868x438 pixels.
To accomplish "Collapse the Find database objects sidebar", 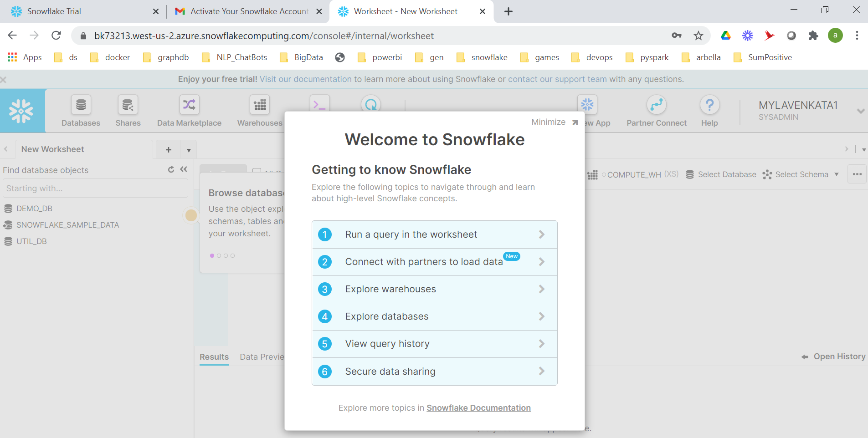I will [184, 169].
